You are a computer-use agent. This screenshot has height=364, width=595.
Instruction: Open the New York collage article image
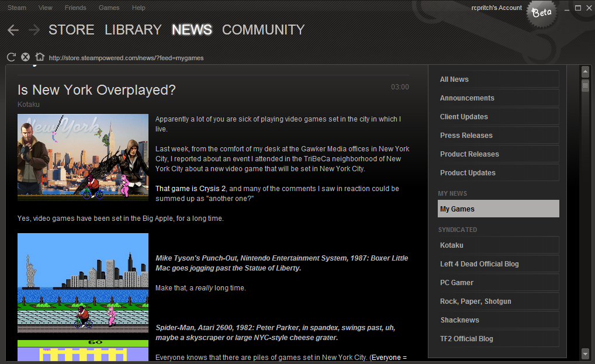click(x=83, y=157)
